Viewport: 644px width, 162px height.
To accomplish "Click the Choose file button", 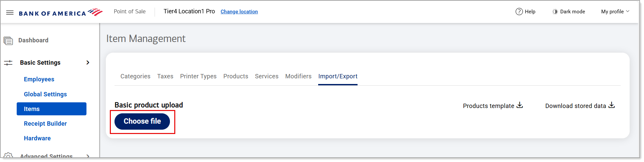I will click(142, 121).
